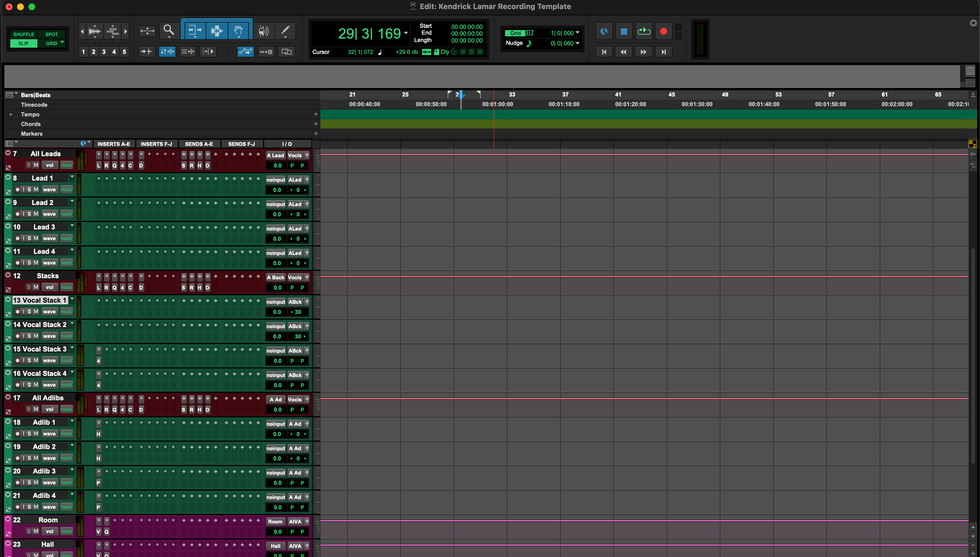Mute the Stacks track
The width and height of the screenshot is (980, 557).
coord(37,287)
